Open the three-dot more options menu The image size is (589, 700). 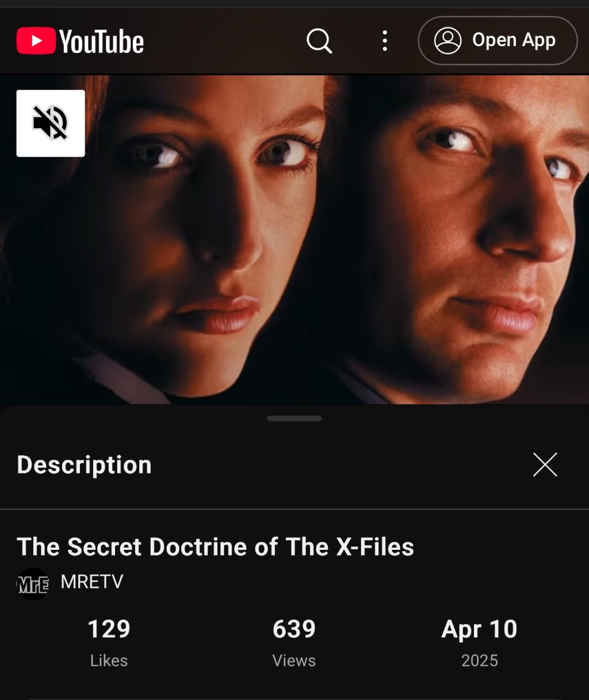pos(385,41)
